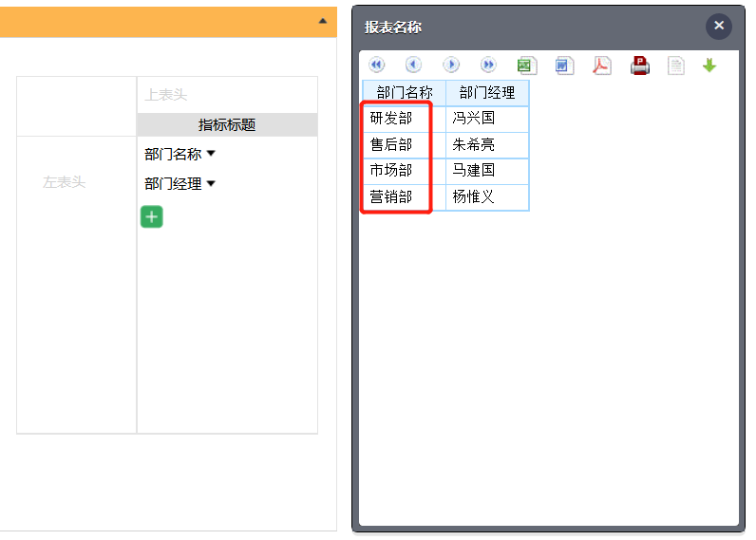Viewport: 756px width, 540px height.
Task: Export the report to Word
Action: [564, 65]
